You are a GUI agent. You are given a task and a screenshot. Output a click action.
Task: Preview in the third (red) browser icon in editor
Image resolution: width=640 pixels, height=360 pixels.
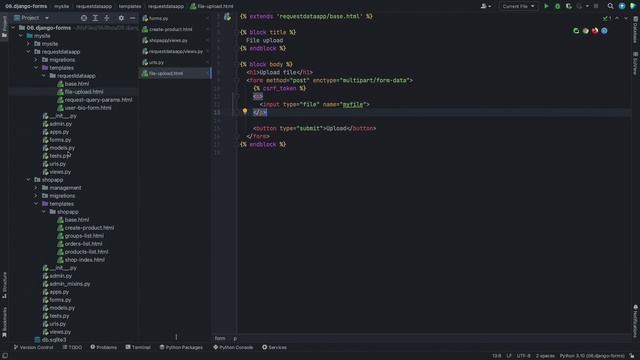595,31
